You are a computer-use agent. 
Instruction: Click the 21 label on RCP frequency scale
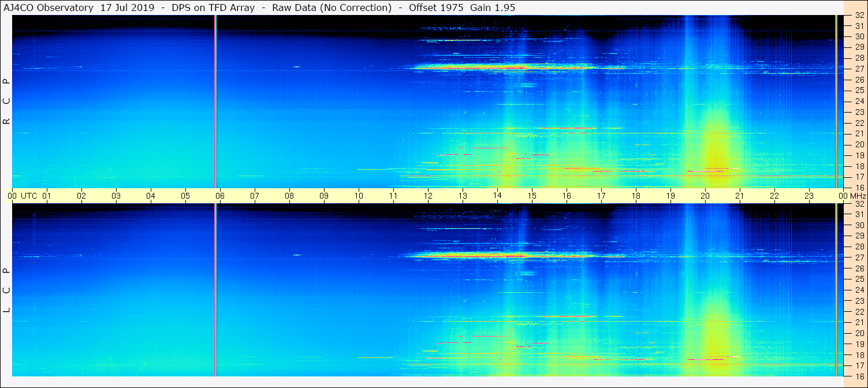[x=859, y=134]
